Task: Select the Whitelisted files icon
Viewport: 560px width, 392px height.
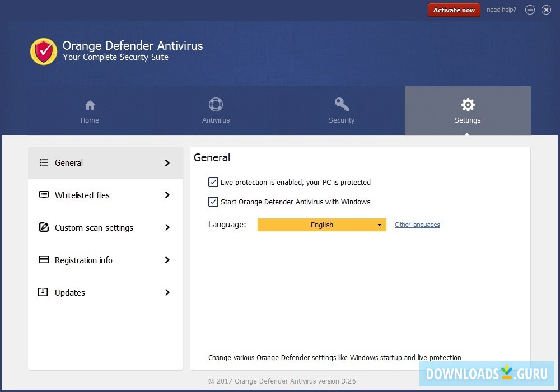Action: coord(44,195)
